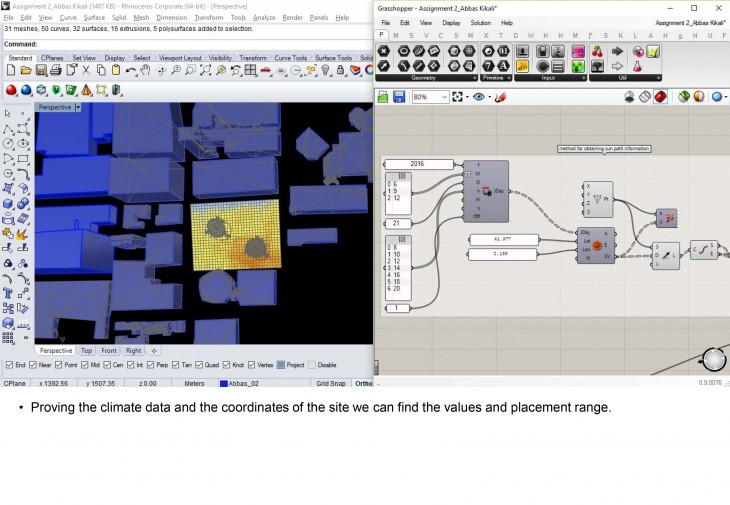Select the Pan hand tool
This screenshot has height=505, width=730.
point(145,71)
